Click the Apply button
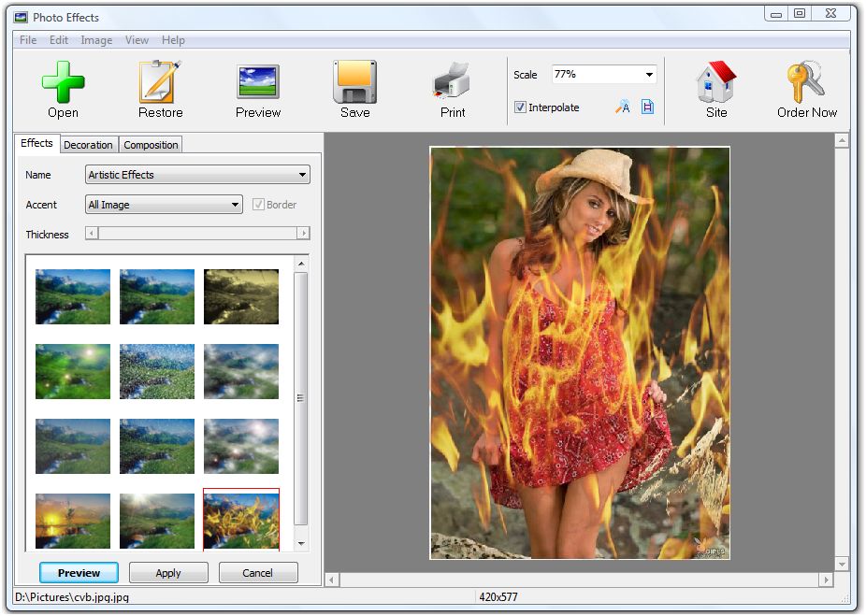866x616 pixels. click(168, 573)
